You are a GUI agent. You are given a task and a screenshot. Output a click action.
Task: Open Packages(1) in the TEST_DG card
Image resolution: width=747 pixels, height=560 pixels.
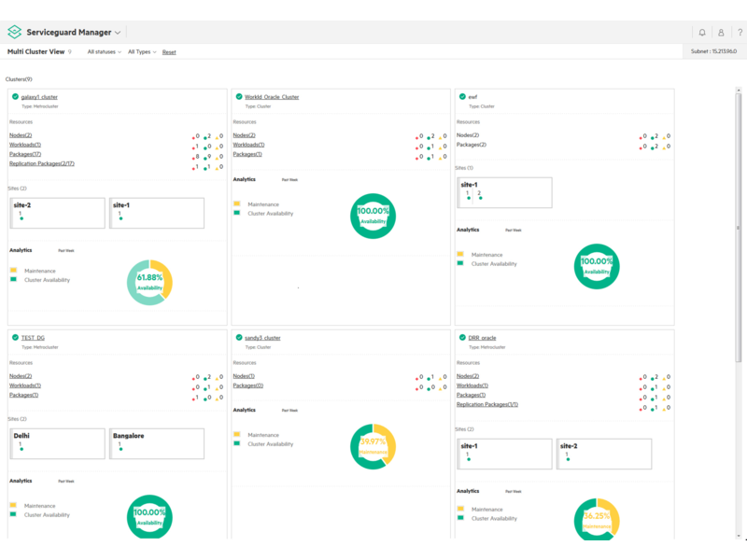click(24, 395)
